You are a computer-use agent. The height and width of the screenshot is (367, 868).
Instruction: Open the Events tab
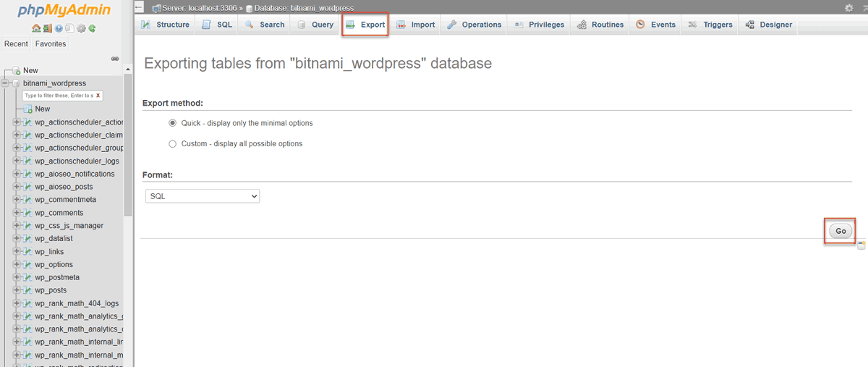[x=655, y=25]
